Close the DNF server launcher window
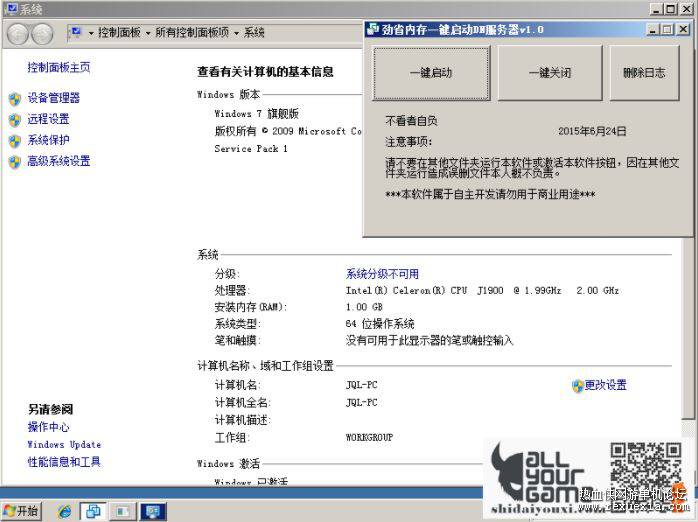This screenshot has height=522, width=698. [683, 29]
